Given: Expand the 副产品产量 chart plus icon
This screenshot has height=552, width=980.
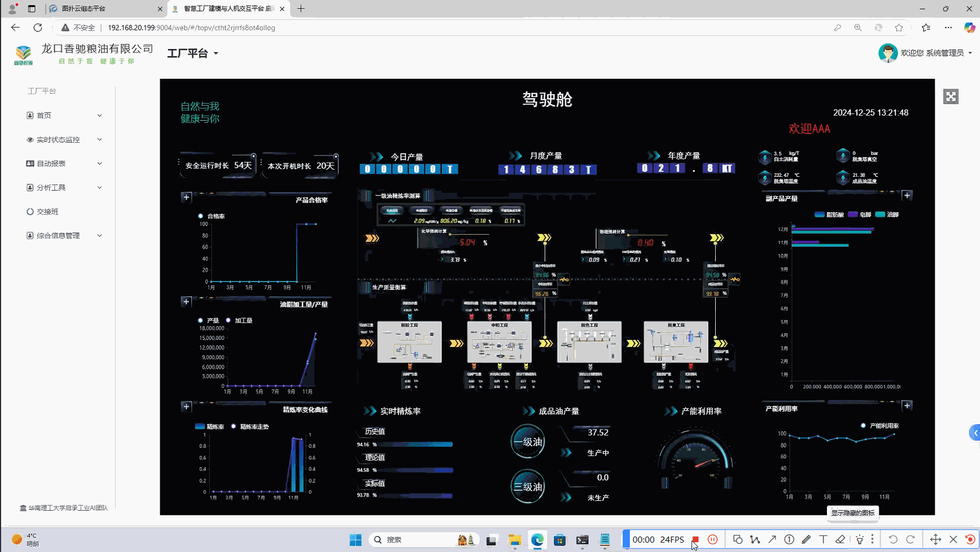Looking at the screenshot, I should click(x=907, y=196).
